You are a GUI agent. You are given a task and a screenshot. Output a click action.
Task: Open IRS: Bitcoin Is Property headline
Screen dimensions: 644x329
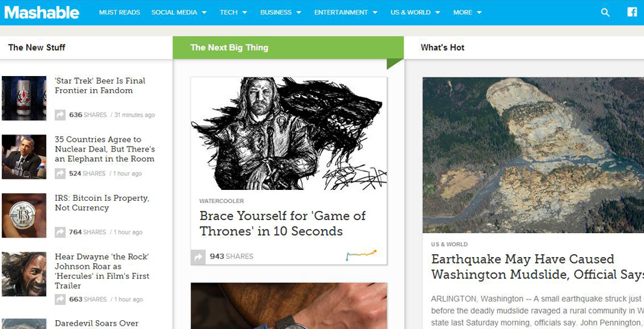102,203
